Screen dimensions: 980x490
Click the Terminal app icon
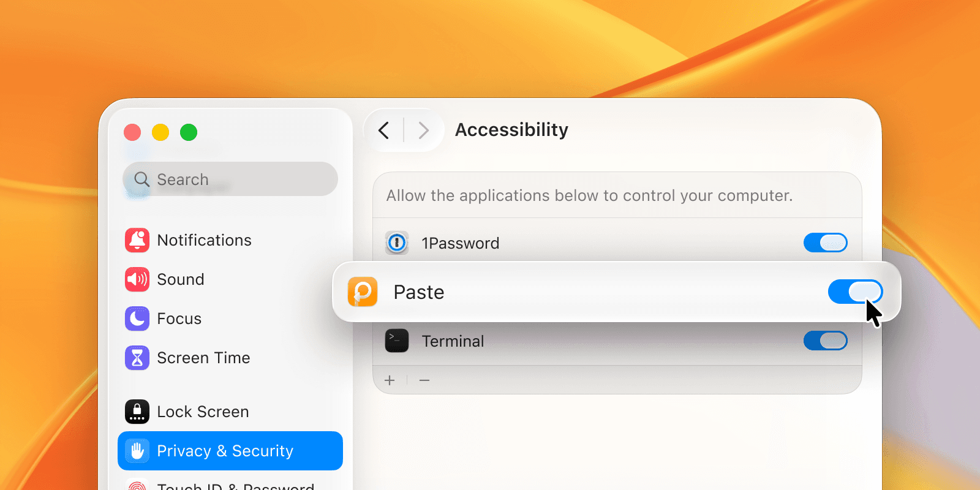coord(397,341)
